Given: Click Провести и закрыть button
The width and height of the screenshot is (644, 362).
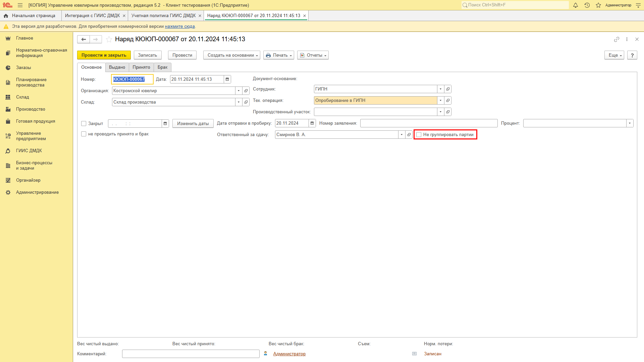Looking at the screenshot, I should (x=104, y=55).
